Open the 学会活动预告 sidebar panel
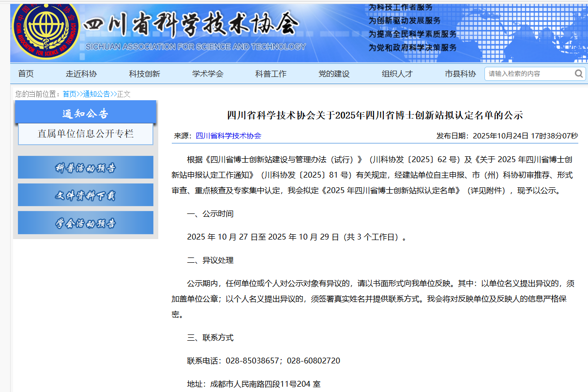The height and width of the screenshot is (392, 588). tap(85, 223)
